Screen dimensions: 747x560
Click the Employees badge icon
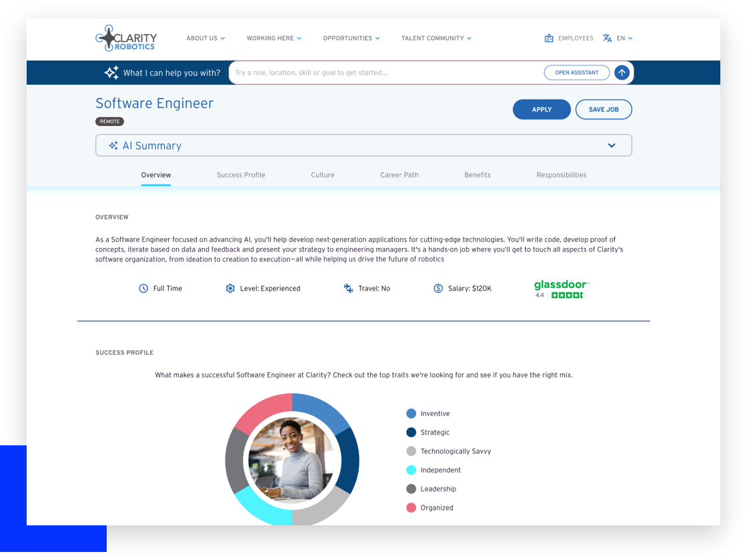(x=549, y=39)
